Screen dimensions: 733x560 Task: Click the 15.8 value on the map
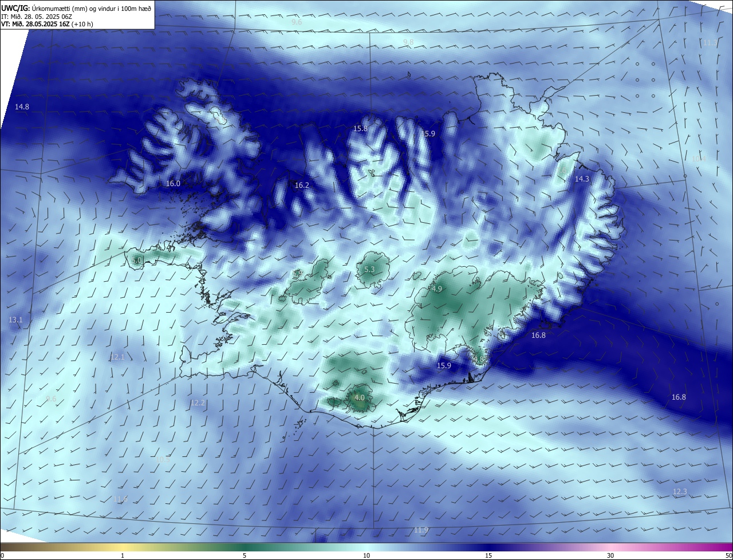[x=360, y=129]
